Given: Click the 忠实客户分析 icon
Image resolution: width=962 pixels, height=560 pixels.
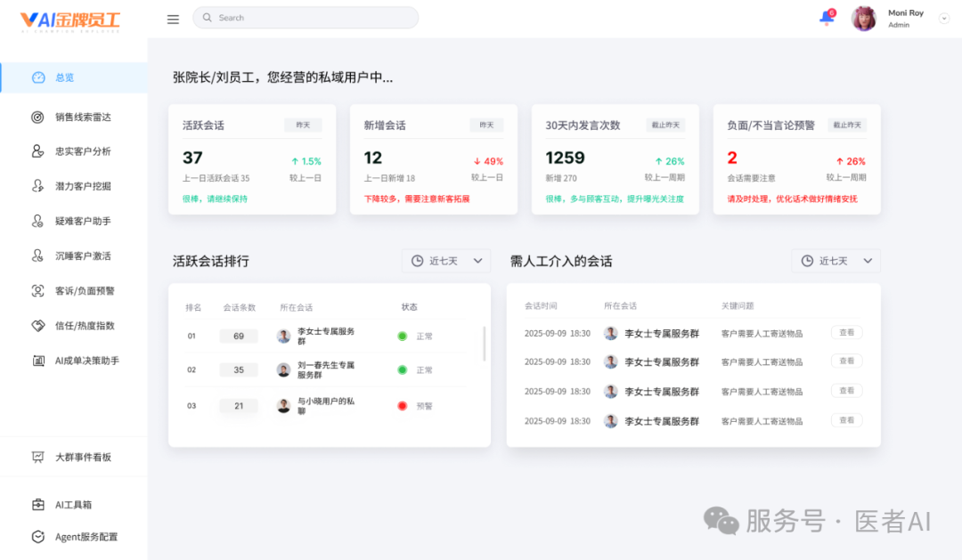Looking at the screenshot, I should 37,151.
